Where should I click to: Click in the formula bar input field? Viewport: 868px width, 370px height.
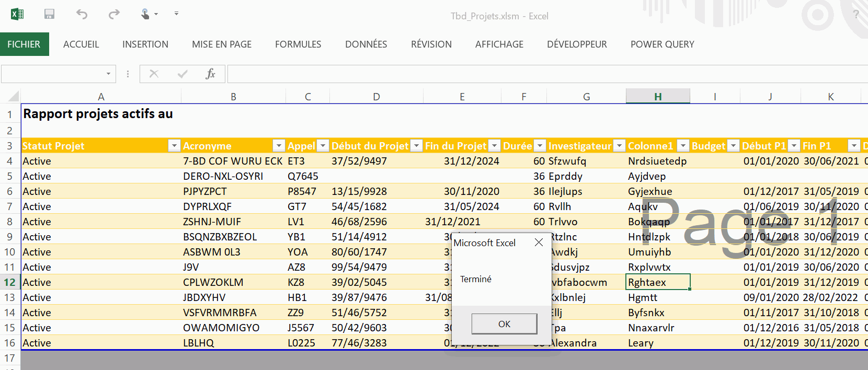click(x=544, y=74)
